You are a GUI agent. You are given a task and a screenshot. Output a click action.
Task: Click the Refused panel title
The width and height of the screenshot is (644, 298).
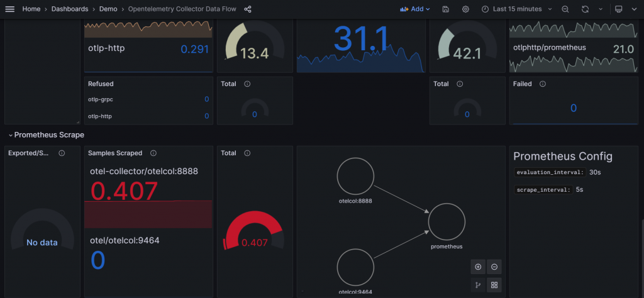pyautogui.click(x=101, y=84)
